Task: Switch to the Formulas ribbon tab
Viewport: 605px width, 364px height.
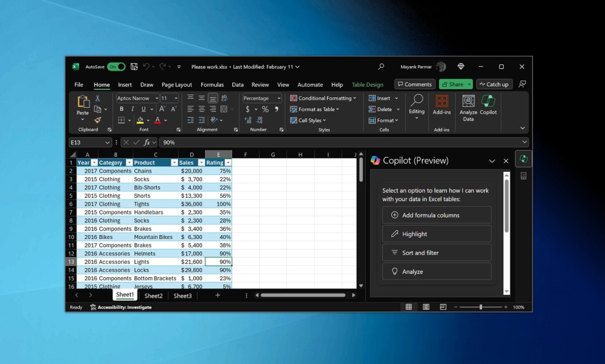Action: click(x=212, y=84)
